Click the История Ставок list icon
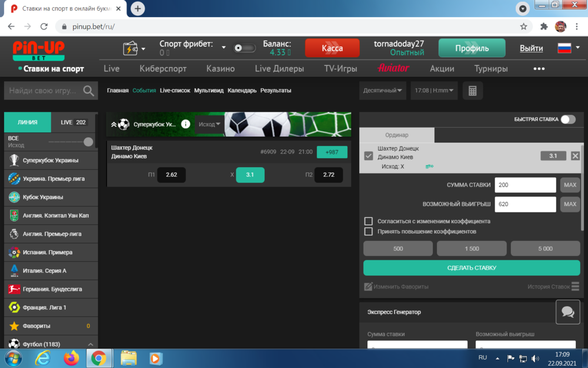The image size is (588, 368). click(x=575, y=287)
